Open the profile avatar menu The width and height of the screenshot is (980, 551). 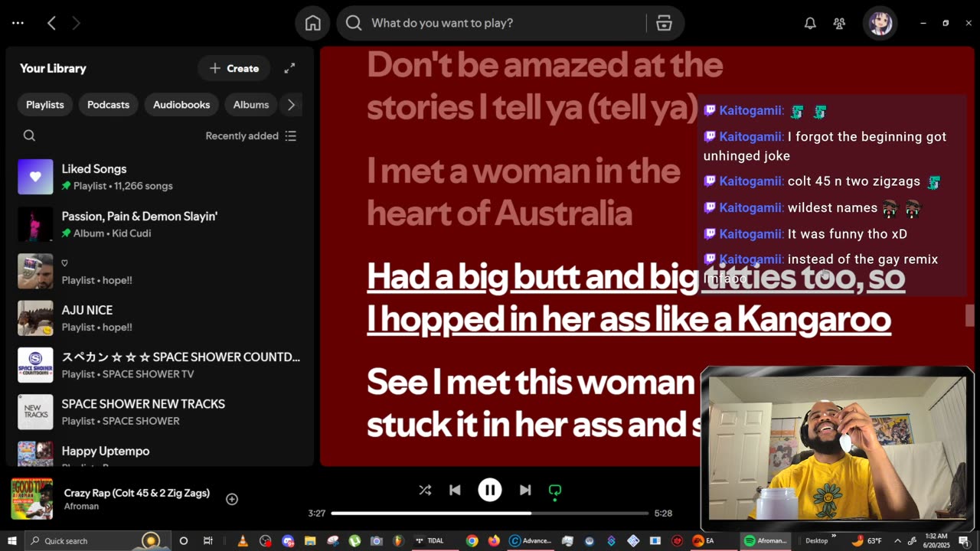pyautogui.click(x=880, y=23)
